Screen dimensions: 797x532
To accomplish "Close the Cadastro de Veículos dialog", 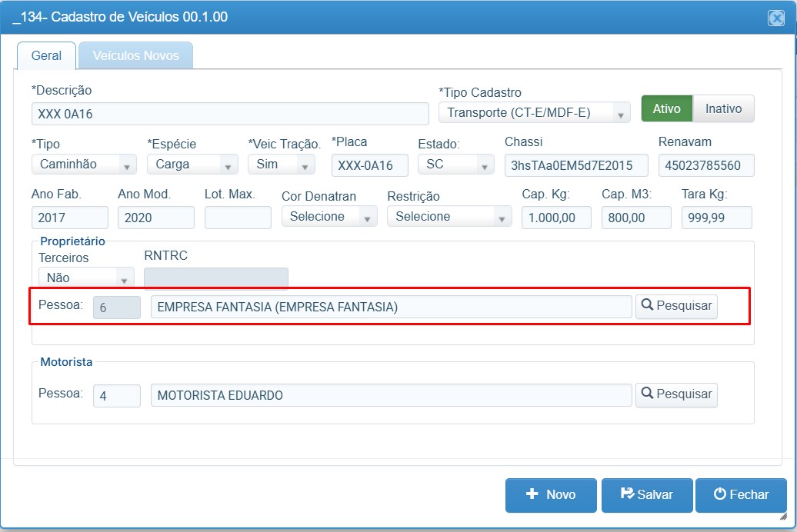I will [x=776, y=18].
